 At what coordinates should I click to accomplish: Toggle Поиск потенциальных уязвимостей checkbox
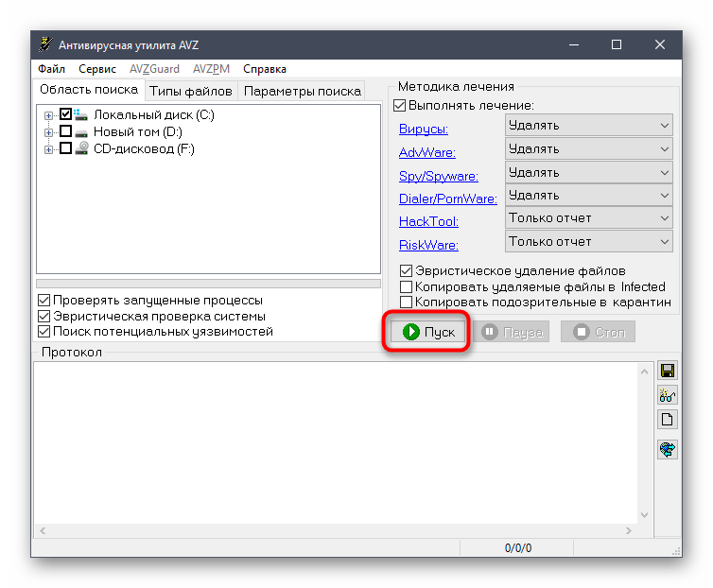43,332
